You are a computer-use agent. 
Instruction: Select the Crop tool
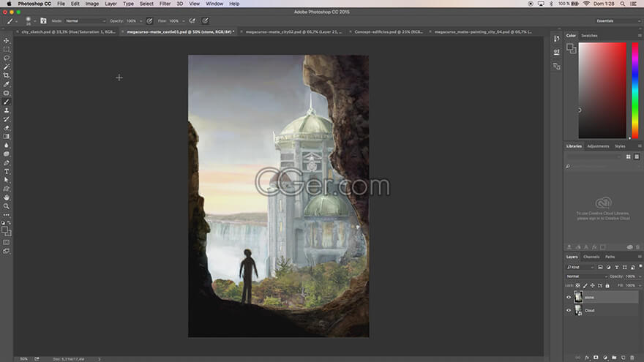pos(6,75)
